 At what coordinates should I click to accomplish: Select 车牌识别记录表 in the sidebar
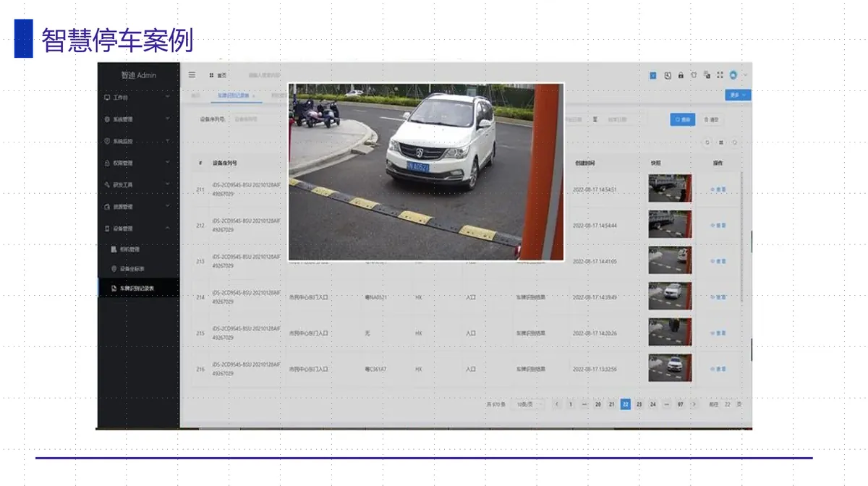pyautogui.click(x=138, y=289)
